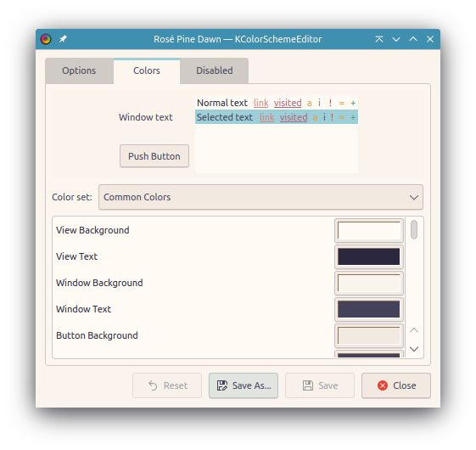Switch to the Options tab
Viewport: 476px width, 450px height.
(x=79, y=70)
